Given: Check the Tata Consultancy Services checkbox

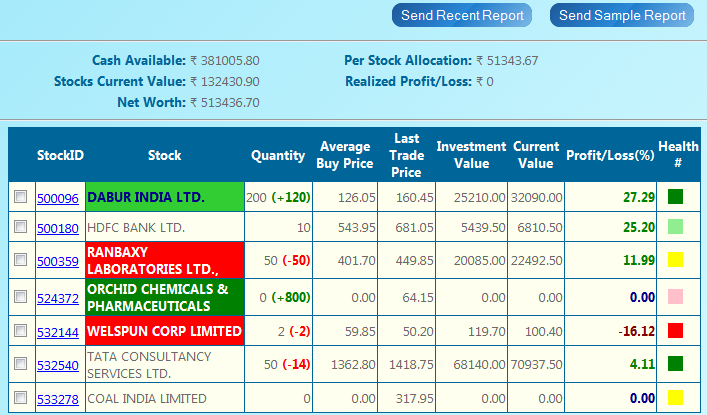Looking at the screenshot, I should point(20,364).
